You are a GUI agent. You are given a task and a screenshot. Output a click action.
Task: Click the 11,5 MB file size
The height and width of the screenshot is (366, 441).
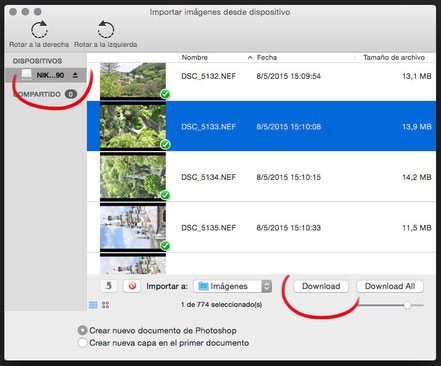417,228
